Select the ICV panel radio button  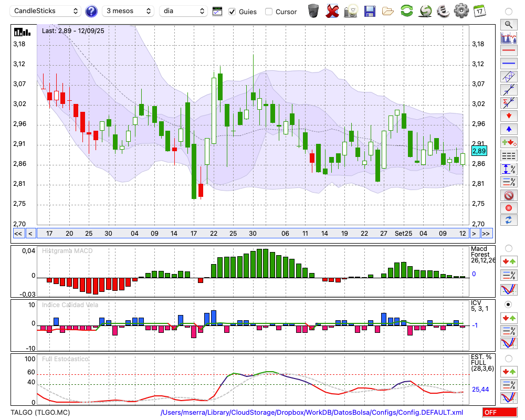pyautogui.click(x=509, y=304)
